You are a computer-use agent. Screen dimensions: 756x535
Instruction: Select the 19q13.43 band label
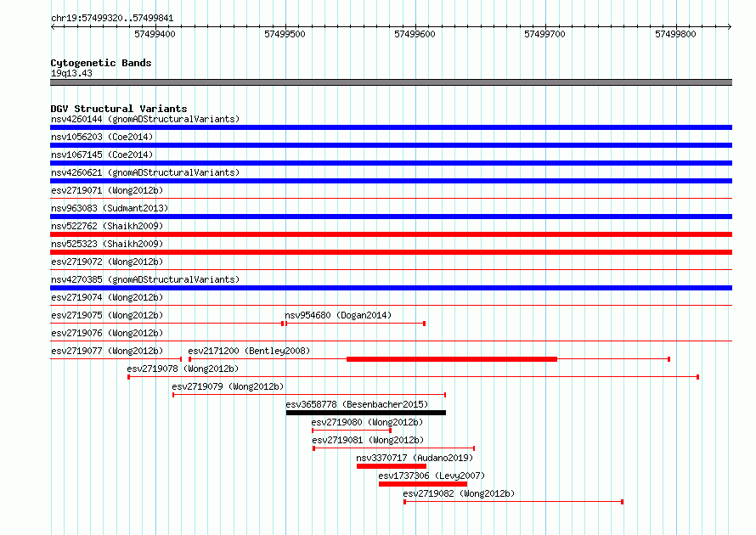tap(71, 73)
